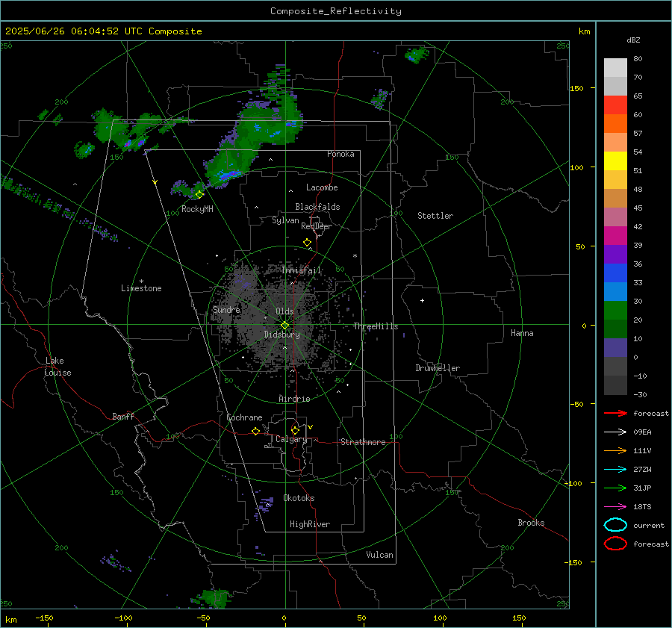This screenshot has height=628, width=672.
Task: Select the bright yellow dBZ scale swatch
Action: (x=615, y=161)
